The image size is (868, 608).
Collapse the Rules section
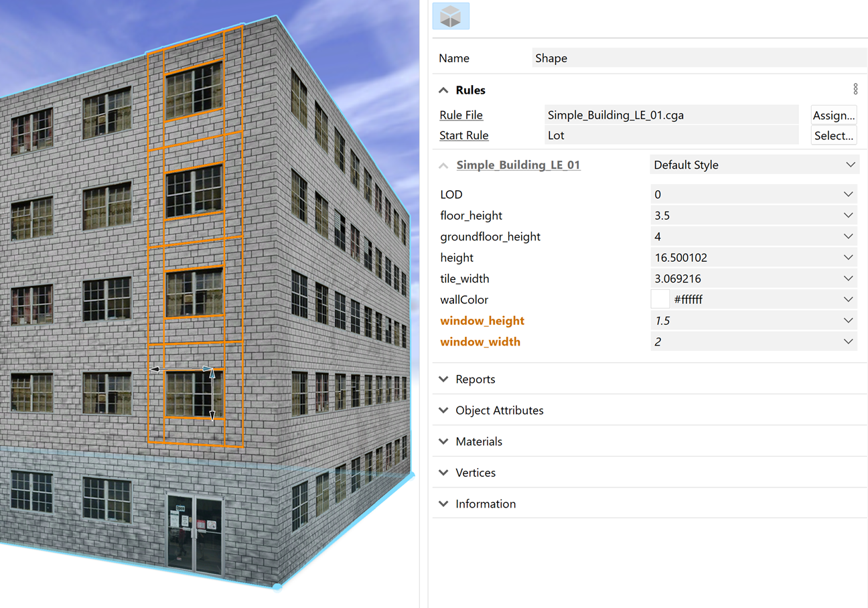[443, 90]
